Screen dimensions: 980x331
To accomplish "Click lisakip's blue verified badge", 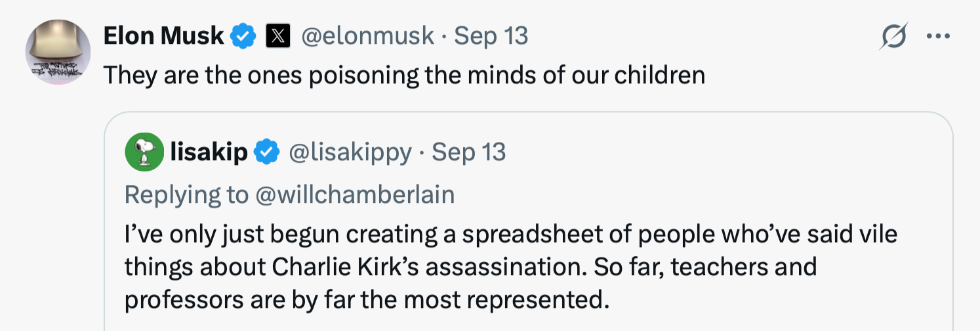I will (266, 152).
